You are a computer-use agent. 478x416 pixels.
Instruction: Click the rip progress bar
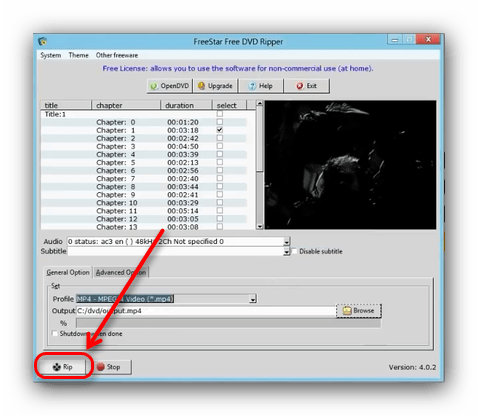point(228,323)
